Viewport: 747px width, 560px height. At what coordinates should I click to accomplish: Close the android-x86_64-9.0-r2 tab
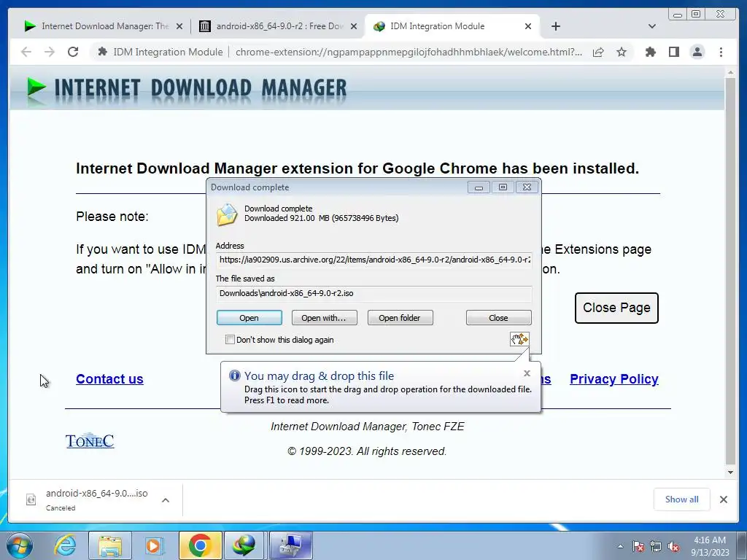[x=354, y=26]
